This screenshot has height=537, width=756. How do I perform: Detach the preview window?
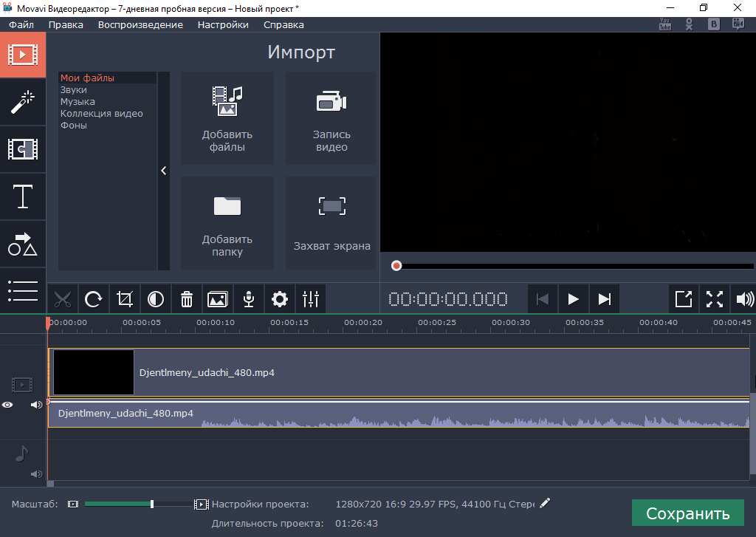684,299
